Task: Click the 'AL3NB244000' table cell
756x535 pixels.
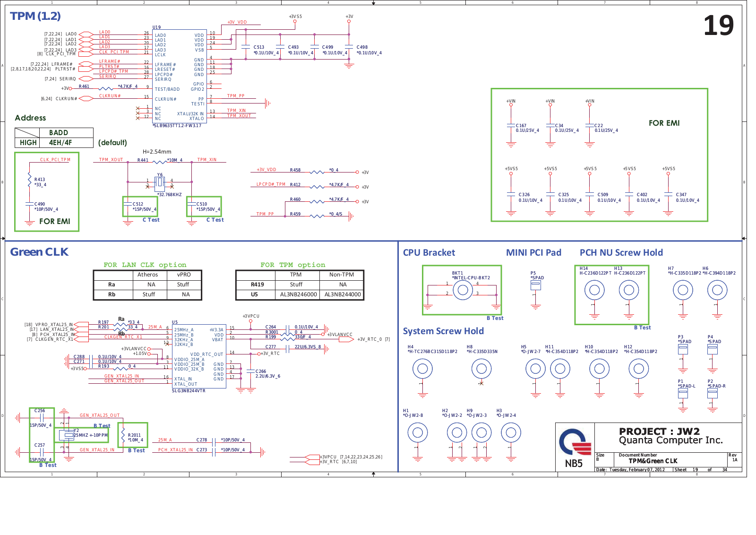Action: click(x=343, y=294)
